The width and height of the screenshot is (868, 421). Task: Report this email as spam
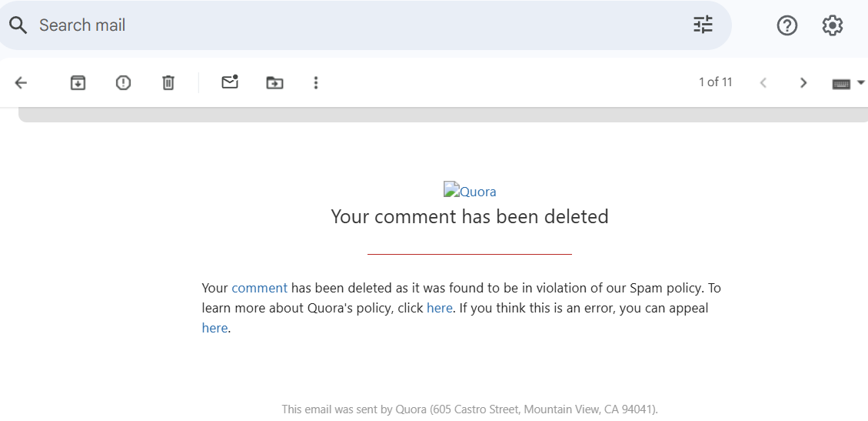[x=123, y=82]
